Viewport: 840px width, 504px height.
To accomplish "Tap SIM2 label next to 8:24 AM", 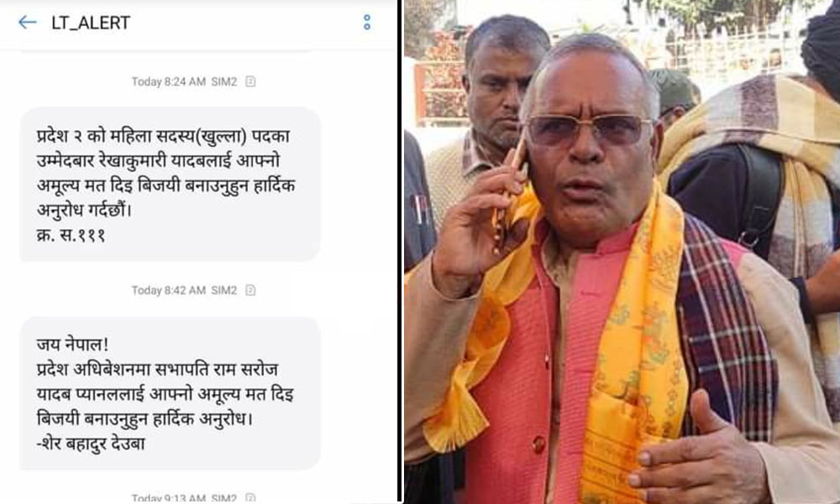I will (224, 81).
